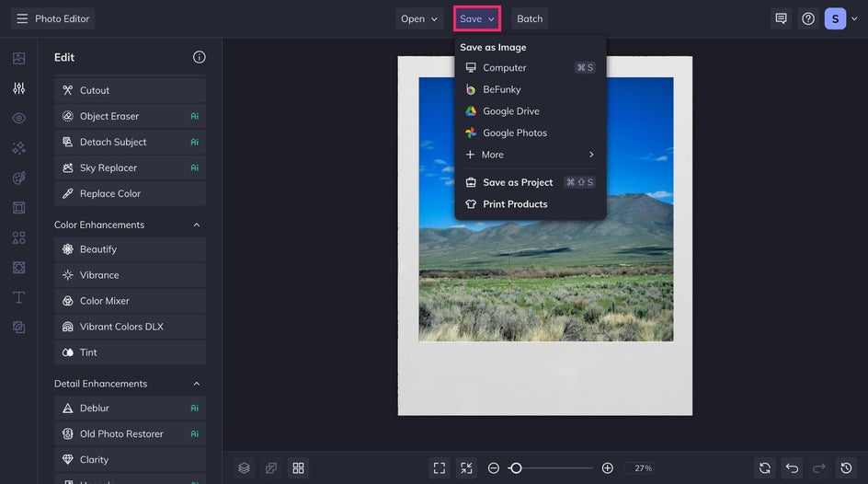Viewport: 868px width, 484px height.
Task: Open the Clarity tool
Action: coord(130,460)
